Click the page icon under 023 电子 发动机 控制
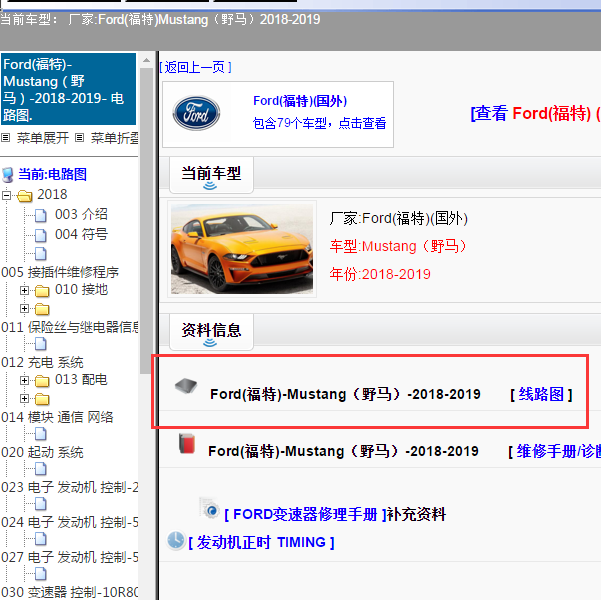The image size is (601, 600). tap(41, 504)
